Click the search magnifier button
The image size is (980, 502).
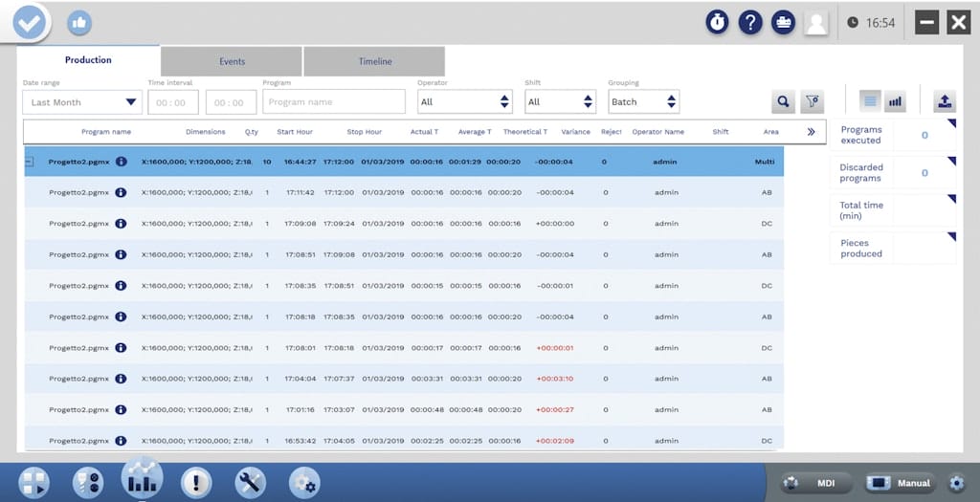point(783,101)
